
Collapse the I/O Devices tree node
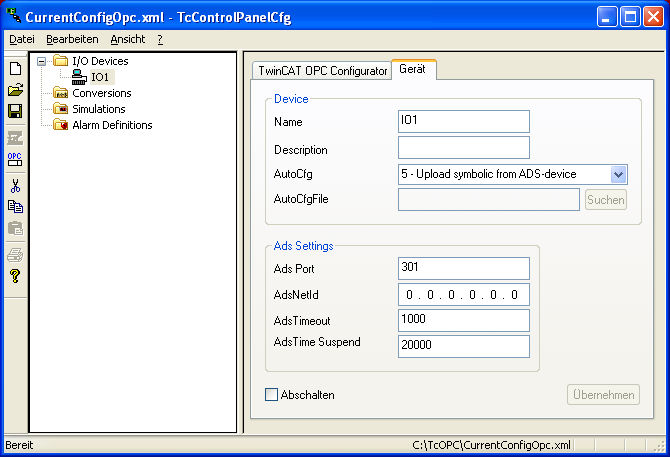click(x=41, y=61)
